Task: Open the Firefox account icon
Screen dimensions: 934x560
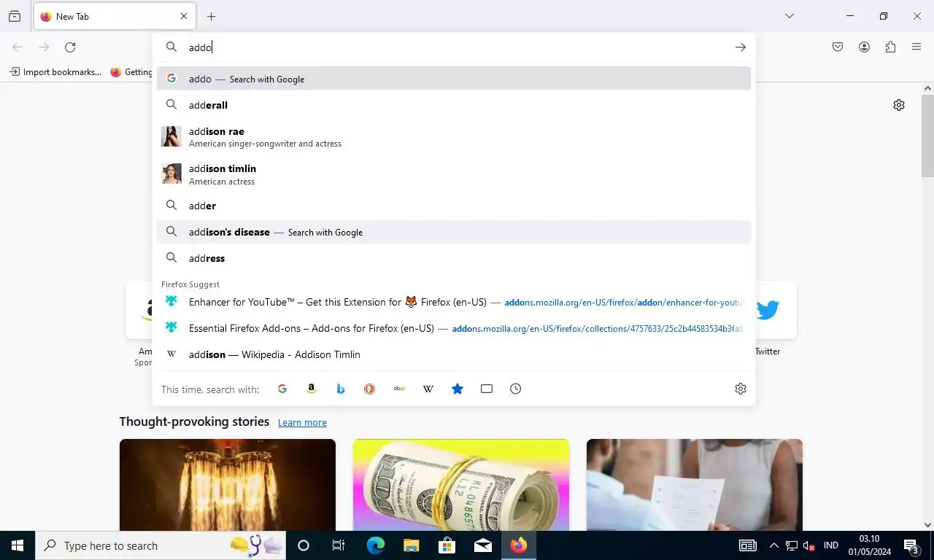Action: [864, 47]
